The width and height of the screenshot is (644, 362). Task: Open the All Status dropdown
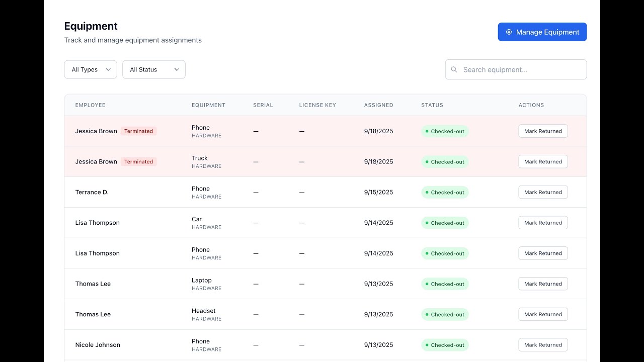pyautogui.click(x=154, y=69)
